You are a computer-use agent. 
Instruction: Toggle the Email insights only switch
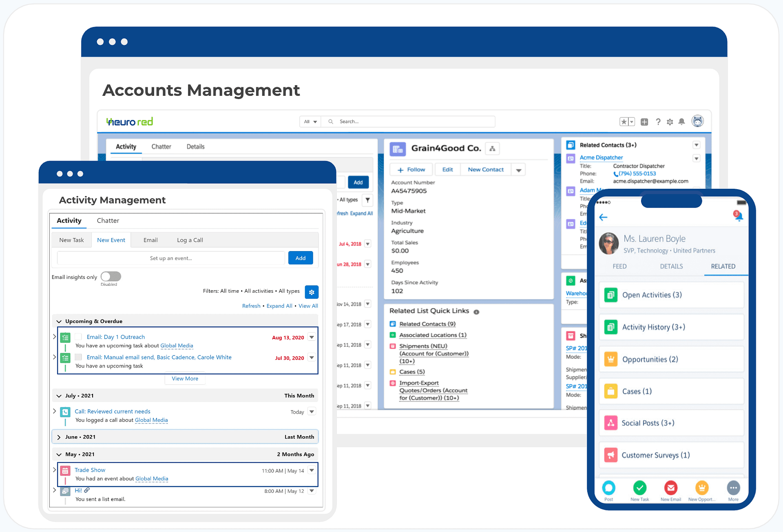(110, 276)
